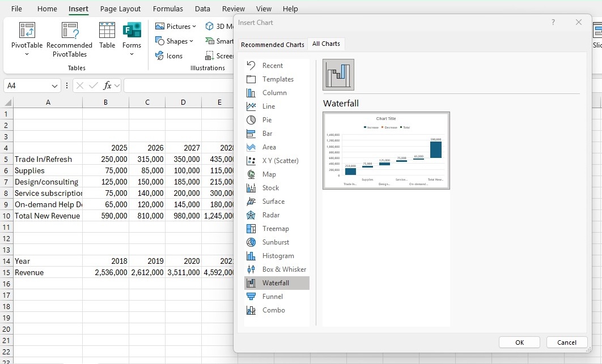
Task: Select the Funnel chart type
Action: [273, 296]
